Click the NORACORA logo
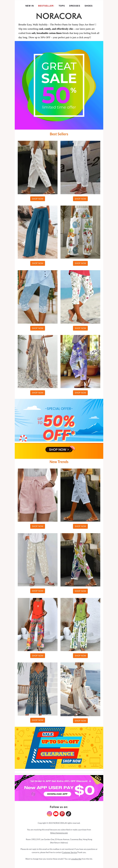Image resolution: width=118 pixels, height=868 pixels. click(x=59, y=16)
